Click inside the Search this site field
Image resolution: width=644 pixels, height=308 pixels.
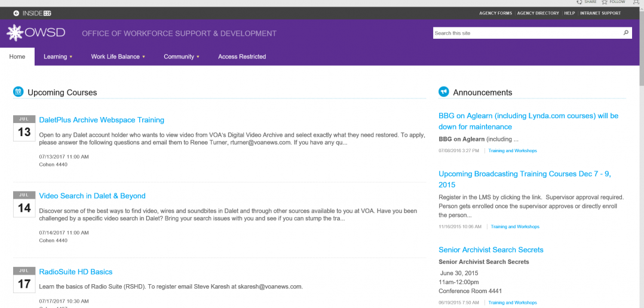point(526,33)
